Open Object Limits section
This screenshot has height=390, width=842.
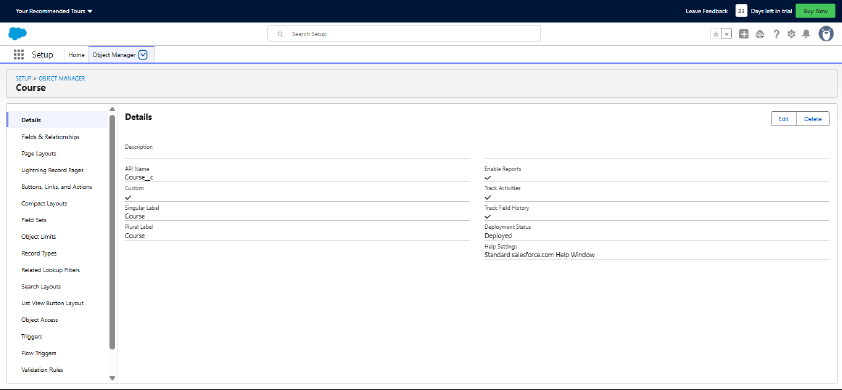pos(39,237)
